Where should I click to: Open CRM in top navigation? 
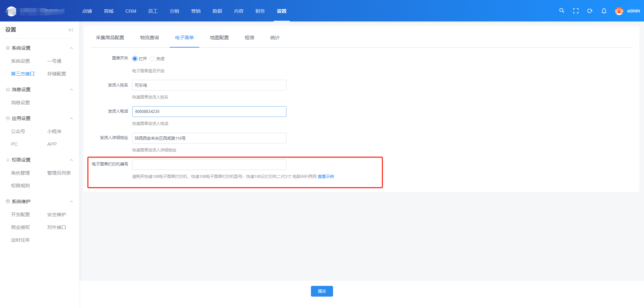(x=131, y=11)
